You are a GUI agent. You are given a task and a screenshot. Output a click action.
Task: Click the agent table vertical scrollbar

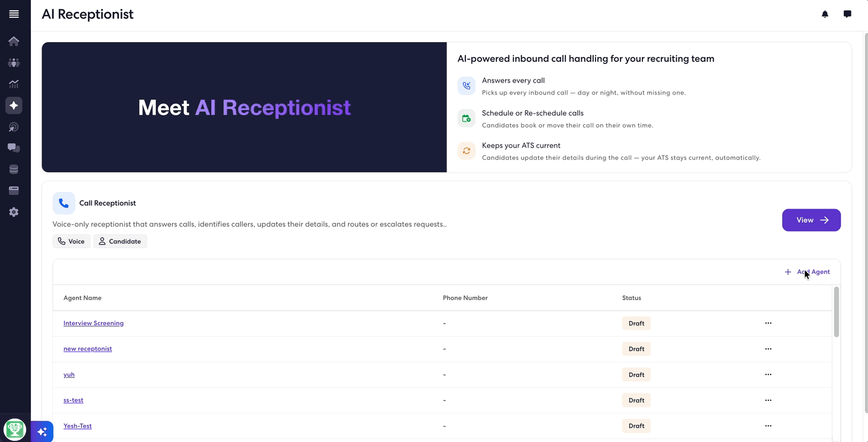click(x=837, y=312)
